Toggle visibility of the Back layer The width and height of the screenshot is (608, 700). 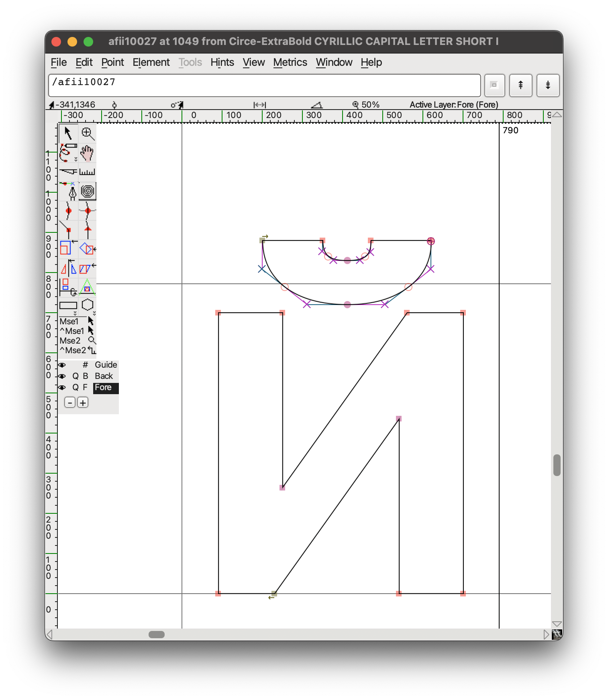click(62, 376)
